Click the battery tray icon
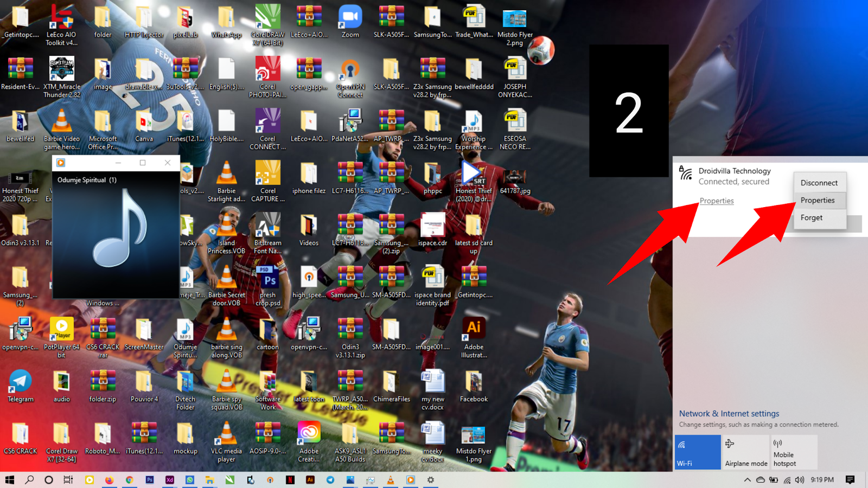 [774, 480]
